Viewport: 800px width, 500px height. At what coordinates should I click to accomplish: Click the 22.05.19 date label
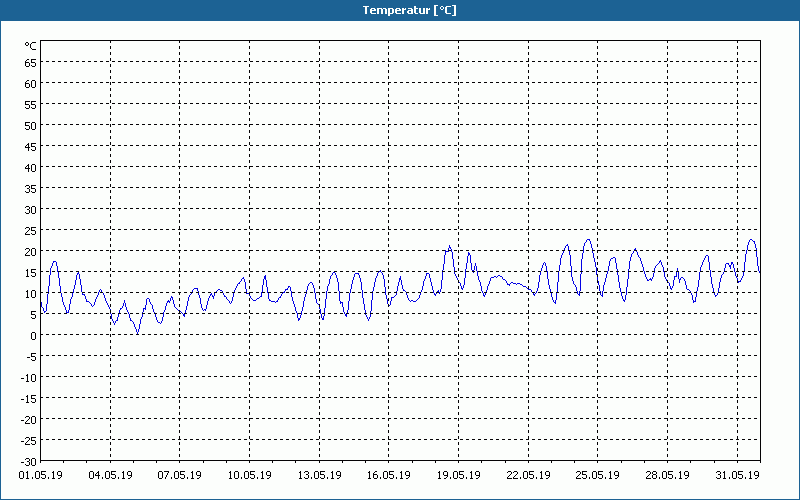[x=528, y=475]
